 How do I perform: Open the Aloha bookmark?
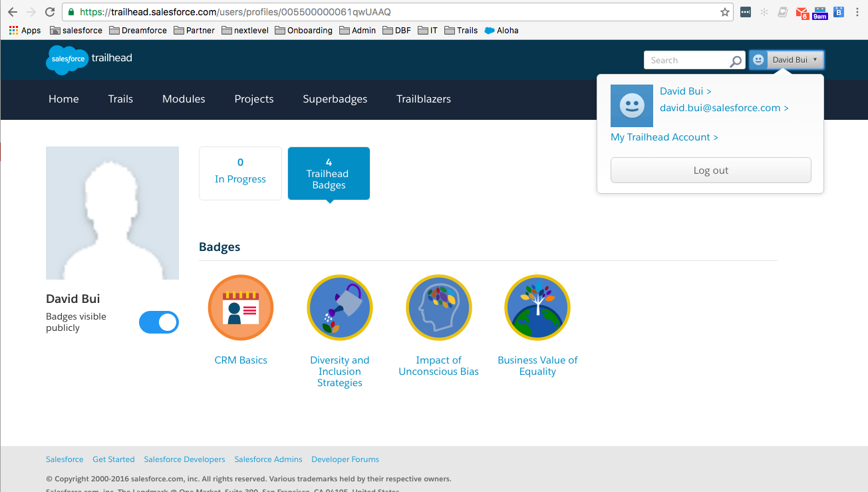point(502,31)
